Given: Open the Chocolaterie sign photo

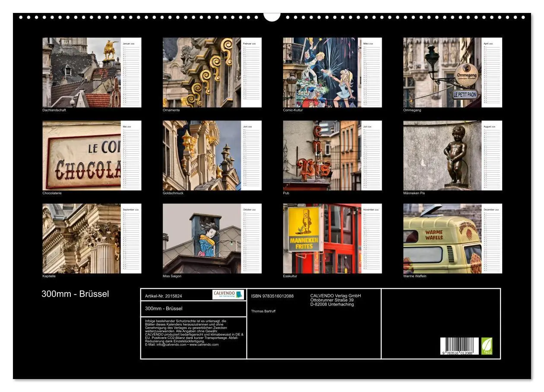Looking at the screenshot, I should 82,155.
